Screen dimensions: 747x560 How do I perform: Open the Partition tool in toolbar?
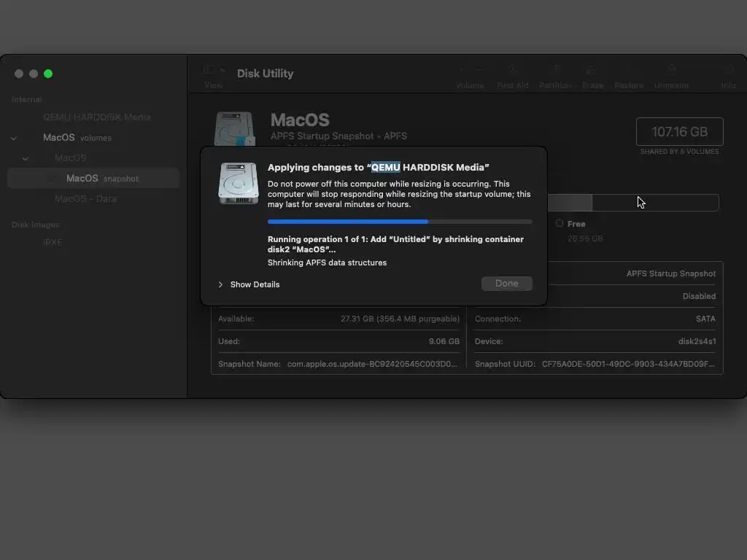555,77
